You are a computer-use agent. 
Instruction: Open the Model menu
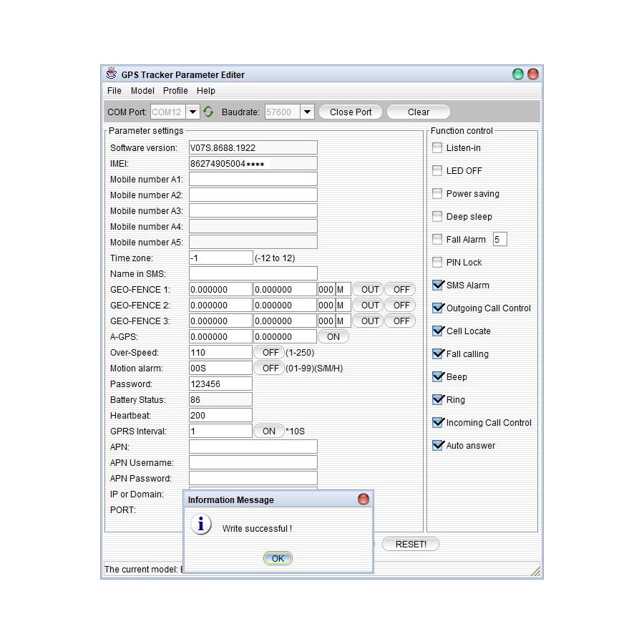pos(142,91)
